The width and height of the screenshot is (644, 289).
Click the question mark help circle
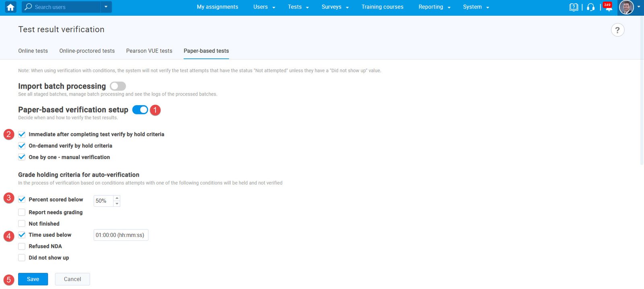click(x=617, y=30)
